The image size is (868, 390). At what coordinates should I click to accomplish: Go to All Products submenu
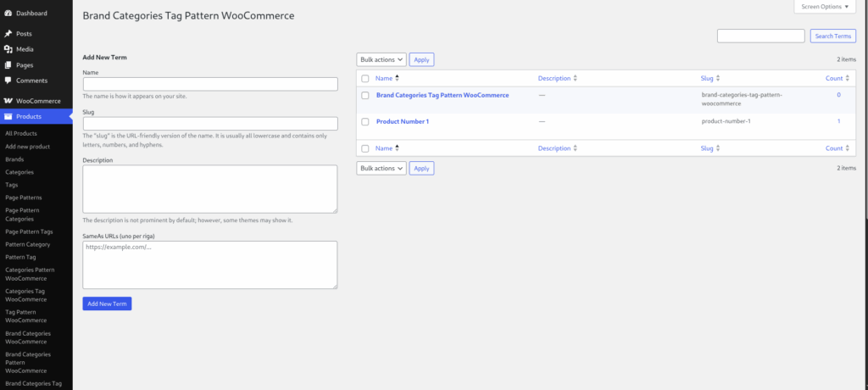[21, 133]
